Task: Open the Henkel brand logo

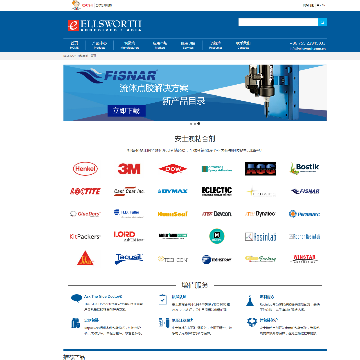Action: [85, 169]
